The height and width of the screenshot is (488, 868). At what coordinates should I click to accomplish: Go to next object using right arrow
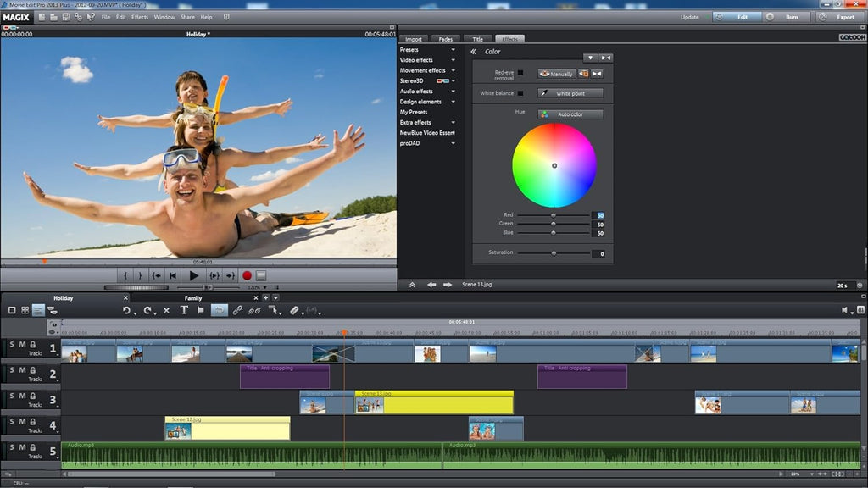[x=448, y=285]
